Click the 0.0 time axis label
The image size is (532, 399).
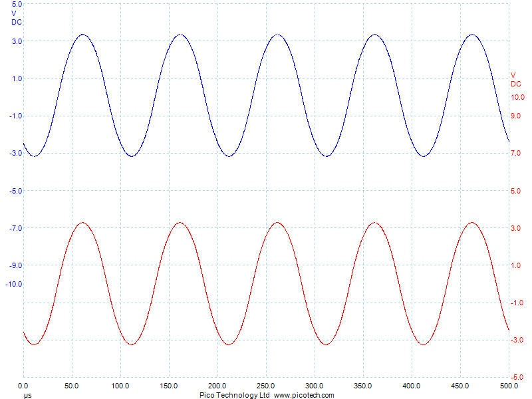[23, 386]
